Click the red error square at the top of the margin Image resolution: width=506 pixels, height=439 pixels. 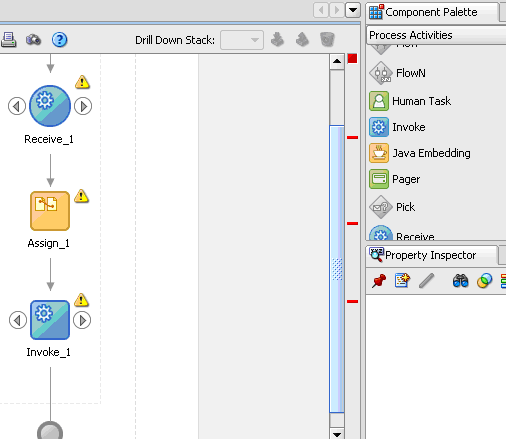(352, 59)
